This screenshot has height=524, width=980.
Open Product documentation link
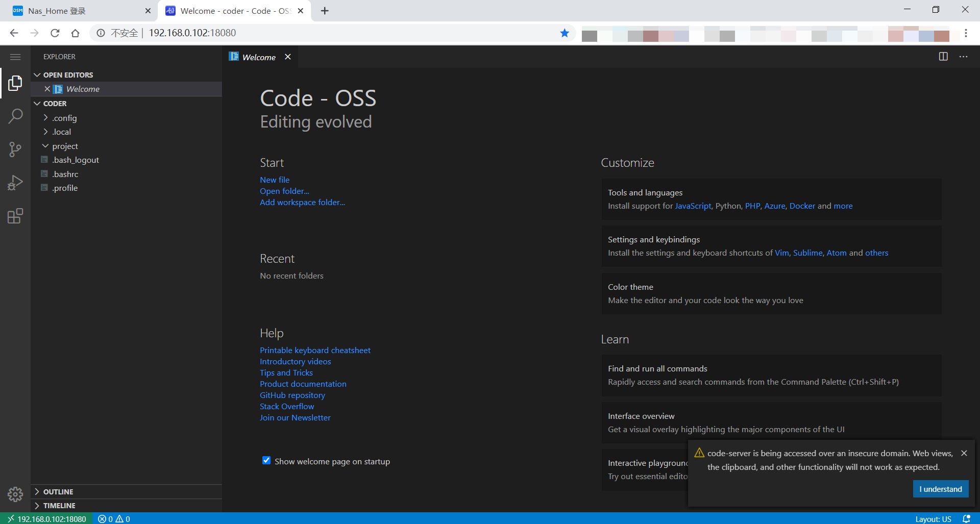click(x=303, y=384)
